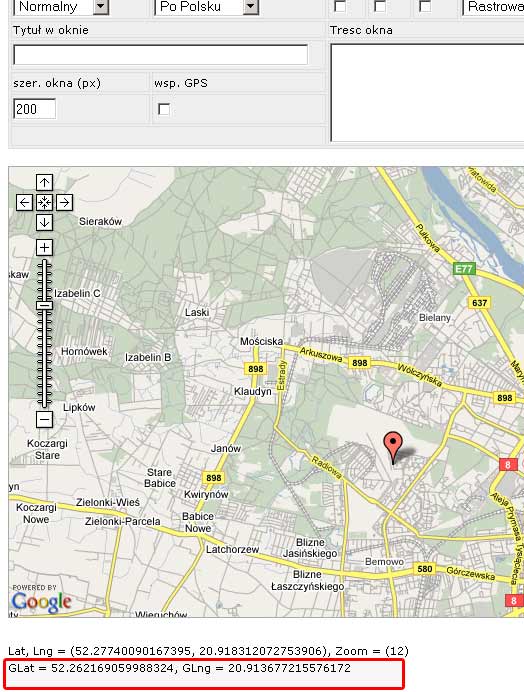Click the 'szer. okna (px)' label
The height and width of the screenshot is (692, 524).
coord(57,83)
